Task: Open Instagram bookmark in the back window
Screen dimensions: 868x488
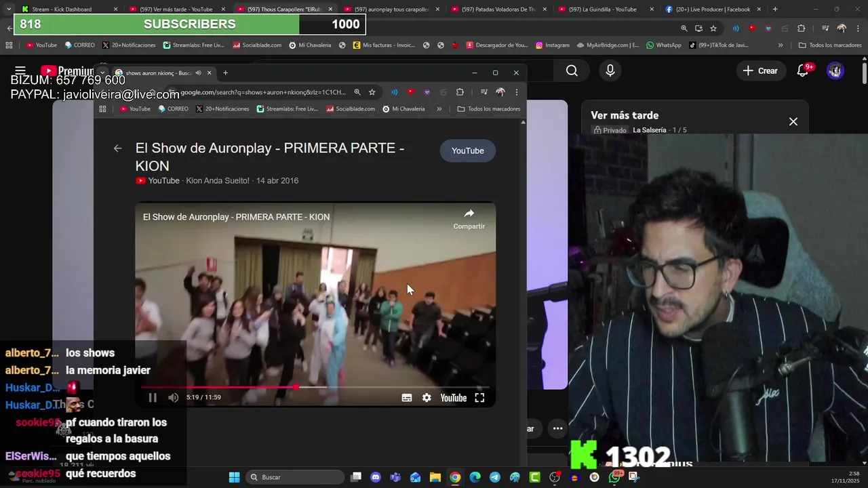Action: click(553, 45)
